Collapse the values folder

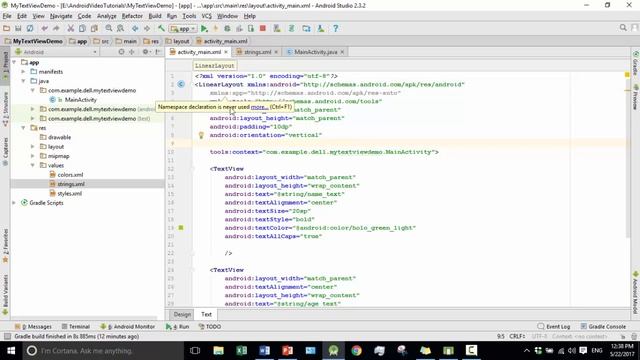coord(33,165)
